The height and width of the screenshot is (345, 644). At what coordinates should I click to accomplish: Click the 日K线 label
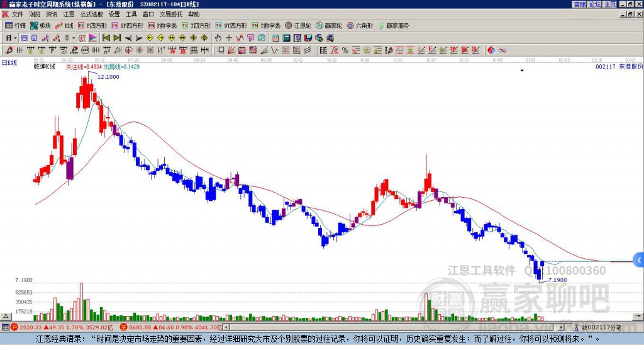tap(9, 62)
